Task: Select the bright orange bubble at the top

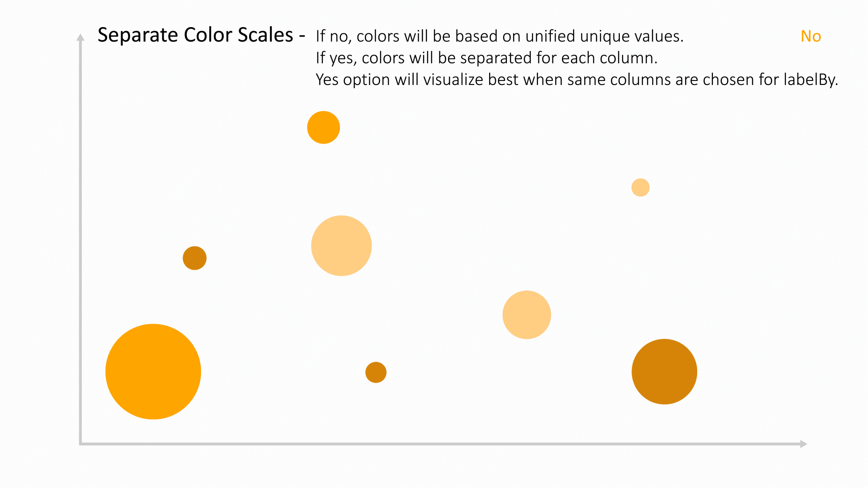Action: tap(323, 127)
